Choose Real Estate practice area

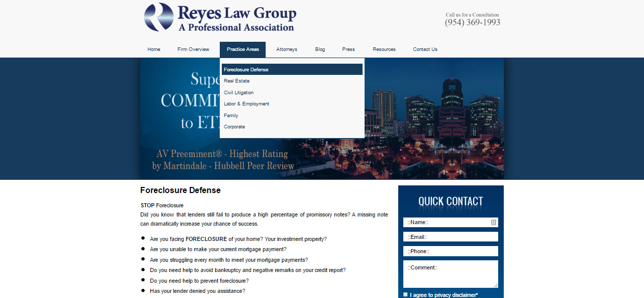click(x=237, y=81)
